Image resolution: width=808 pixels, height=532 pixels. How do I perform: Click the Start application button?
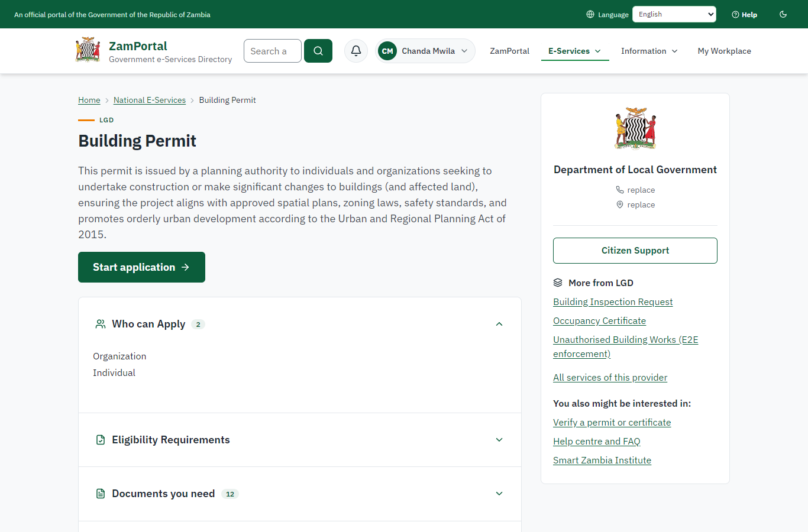click(x=141, y=267)
